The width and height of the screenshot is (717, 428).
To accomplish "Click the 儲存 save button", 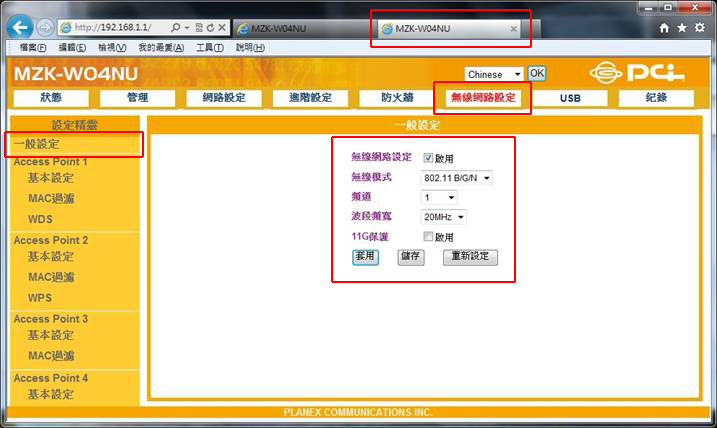I will tap(411, 257).
